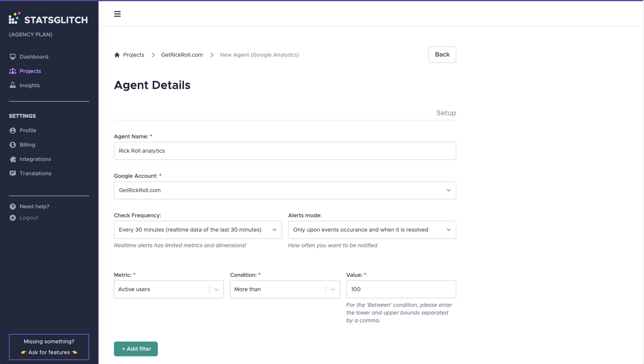This screenshot has height=364, width=644.
Task: Click the Profile user icon
Action: [x=13, y=130]
